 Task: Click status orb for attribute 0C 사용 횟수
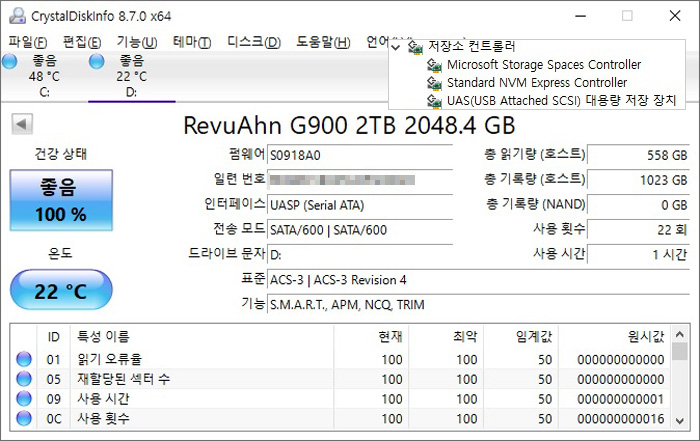[x=24, y=418]
